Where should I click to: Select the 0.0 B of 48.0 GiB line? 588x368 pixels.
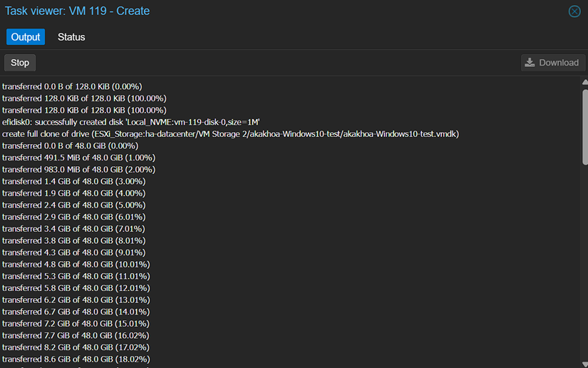[69, 145]
